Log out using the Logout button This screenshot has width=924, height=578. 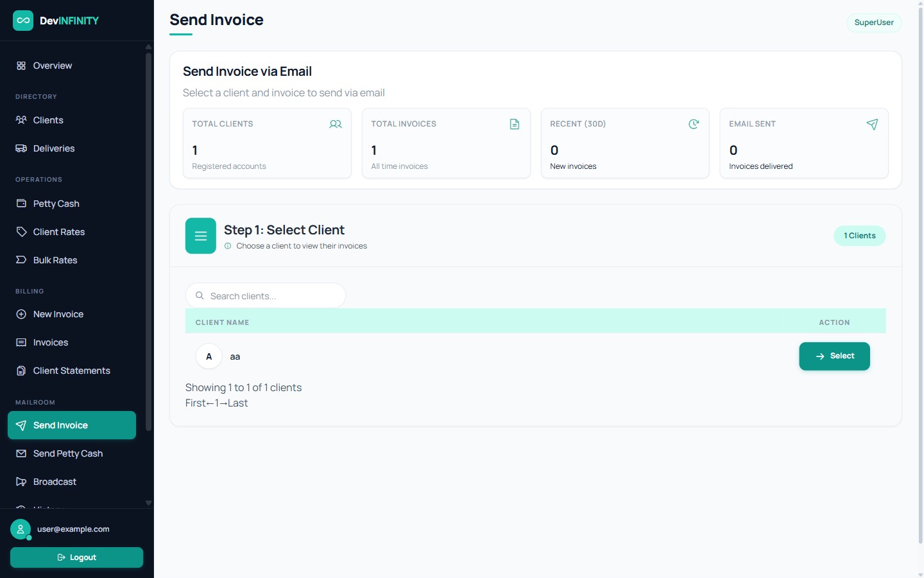click(76, 557)
